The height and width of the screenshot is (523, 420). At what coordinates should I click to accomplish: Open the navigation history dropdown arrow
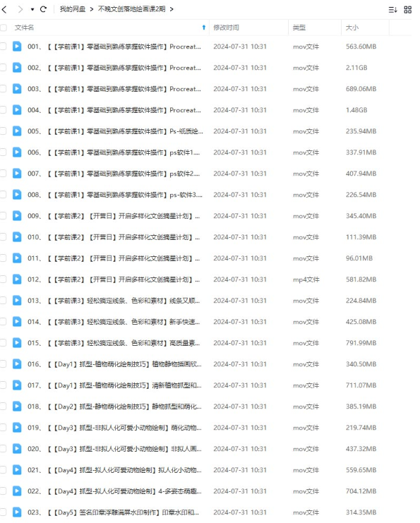[x=32, y=9]
